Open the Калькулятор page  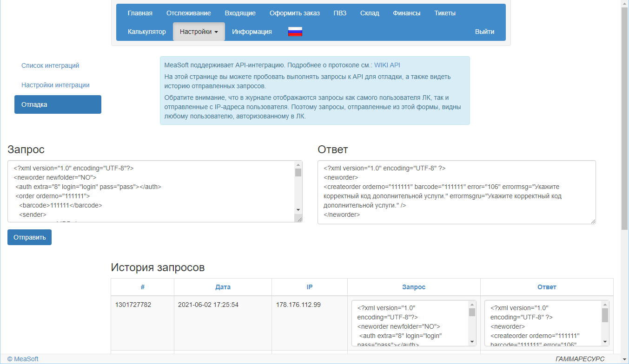point(147,32)
